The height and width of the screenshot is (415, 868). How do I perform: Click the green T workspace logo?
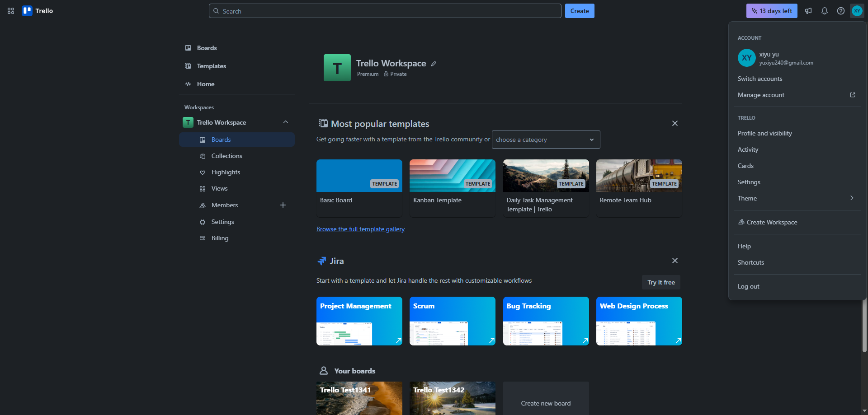click(x=337, y=68)
